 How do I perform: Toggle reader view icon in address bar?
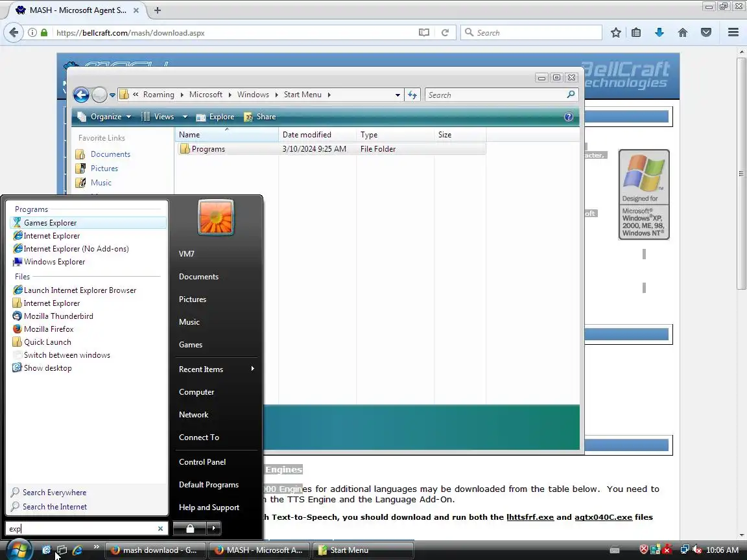[423, 32]
